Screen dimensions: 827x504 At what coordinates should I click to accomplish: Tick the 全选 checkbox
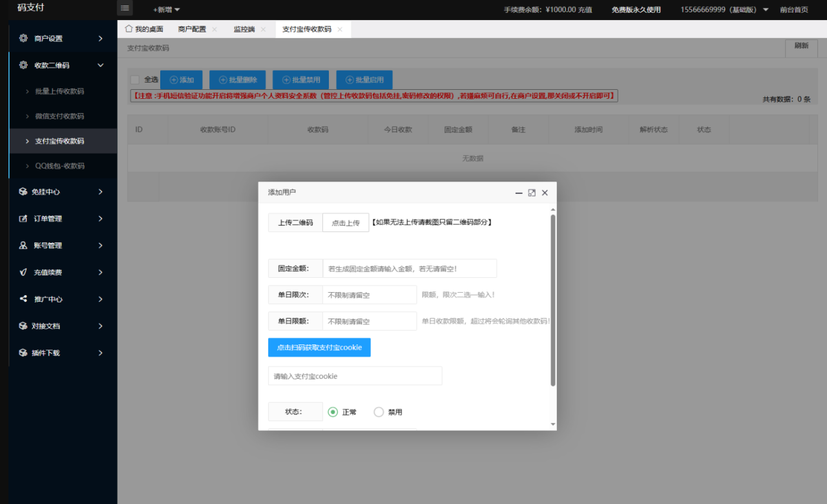[135, 79]
